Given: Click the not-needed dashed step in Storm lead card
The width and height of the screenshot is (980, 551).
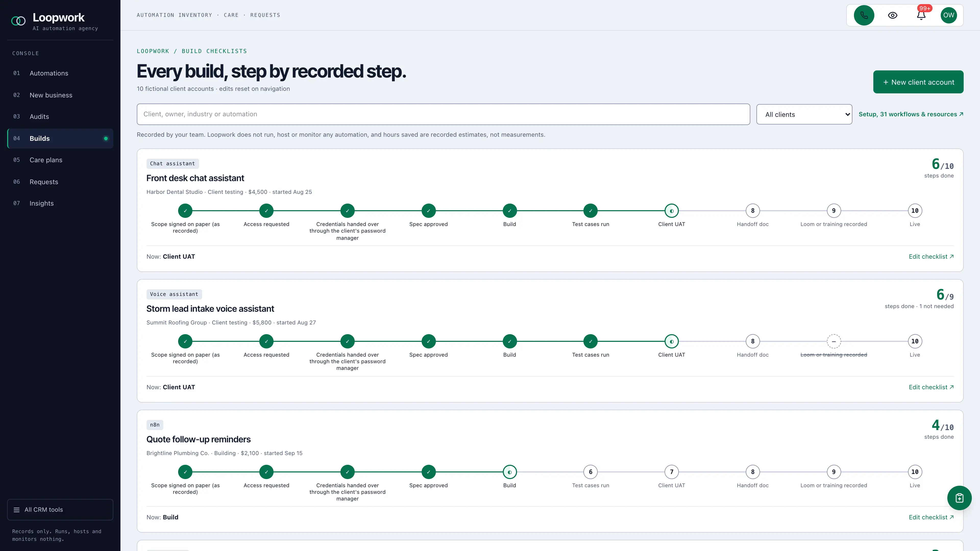Looking at the screenshot, I should 834,341.
